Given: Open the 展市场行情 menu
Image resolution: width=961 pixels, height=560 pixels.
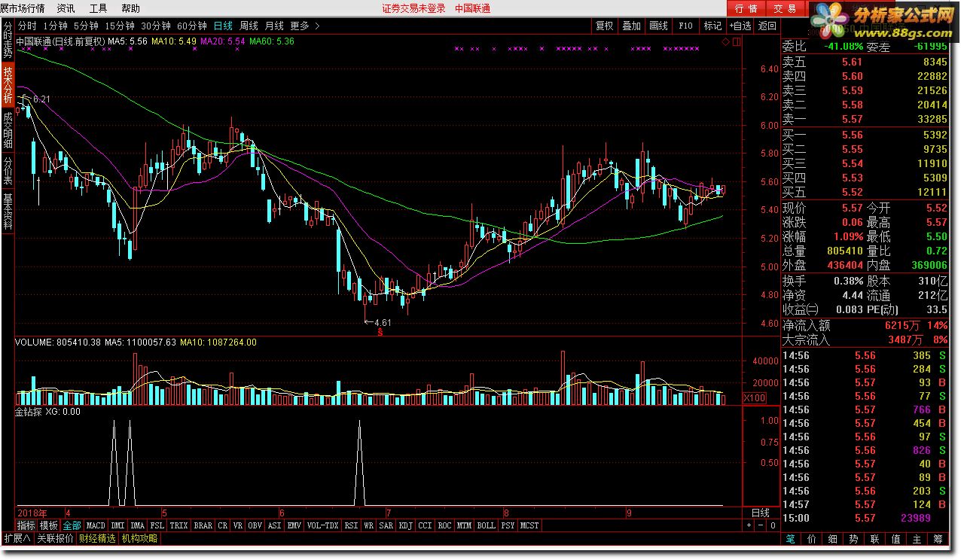Looking at the screenshot, I should pos(23,8).
